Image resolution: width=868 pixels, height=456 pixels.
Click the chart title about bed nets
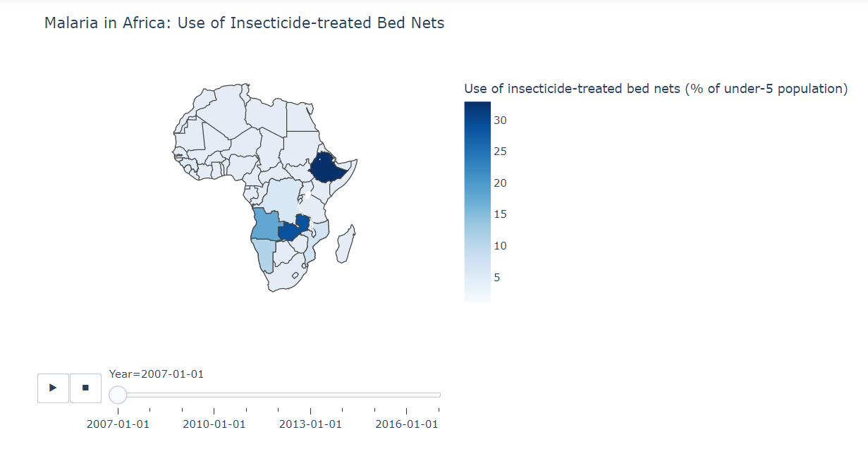tap(245, 23)
